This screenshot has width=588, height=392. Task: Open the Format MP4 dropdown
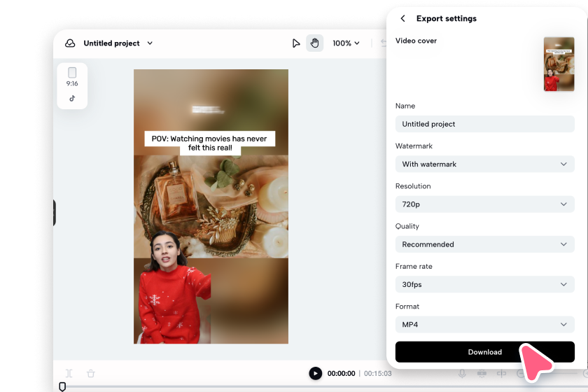[485, 325]
